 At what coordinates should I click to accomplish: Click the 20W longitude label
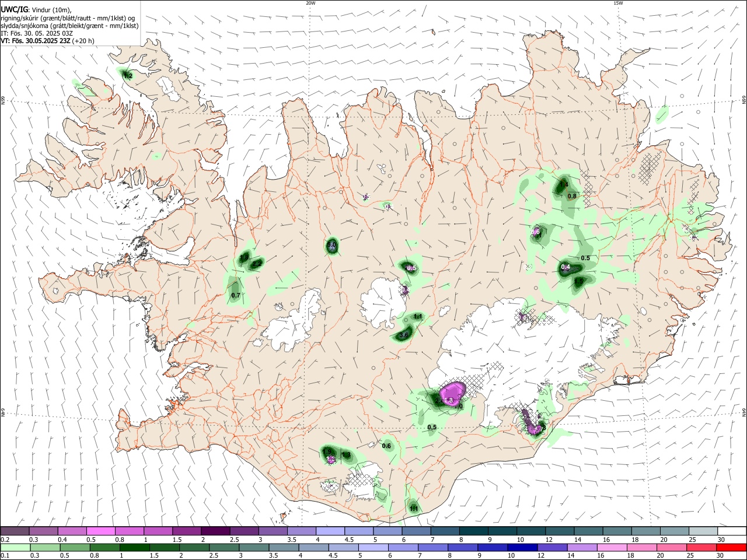pos(310,3)
